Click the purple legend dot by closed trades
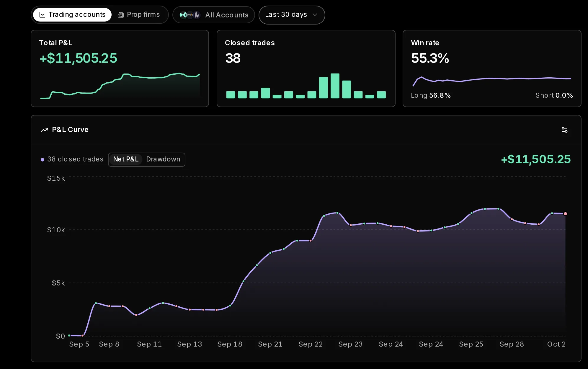This screenshot has width=588, height=369. coord(43,160)
